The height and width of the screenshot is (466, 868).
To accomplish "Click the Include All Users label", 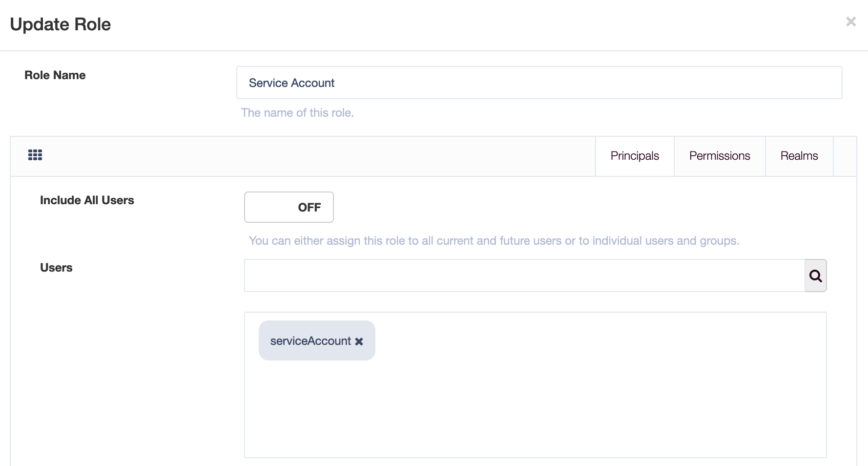I will click(87, 200).
